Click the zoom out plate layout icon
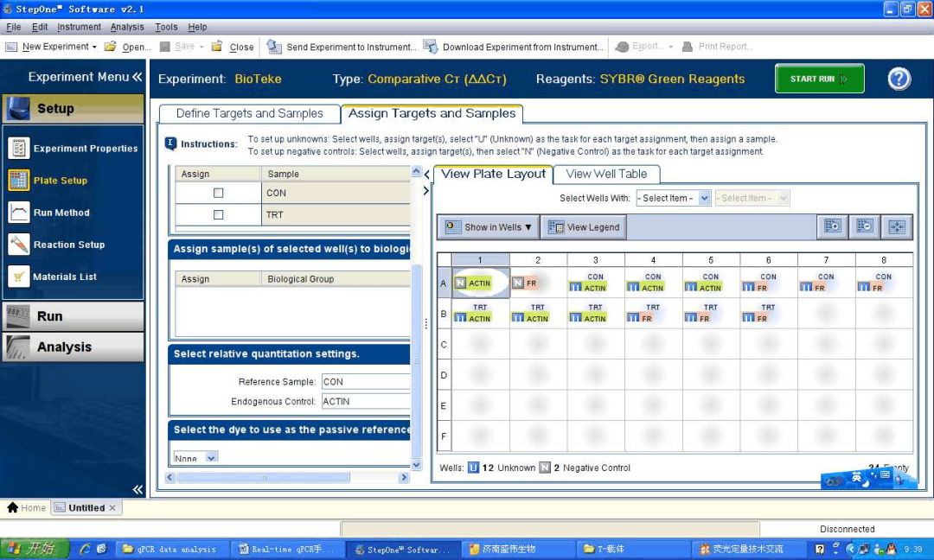934x560 pixels. 864,226
